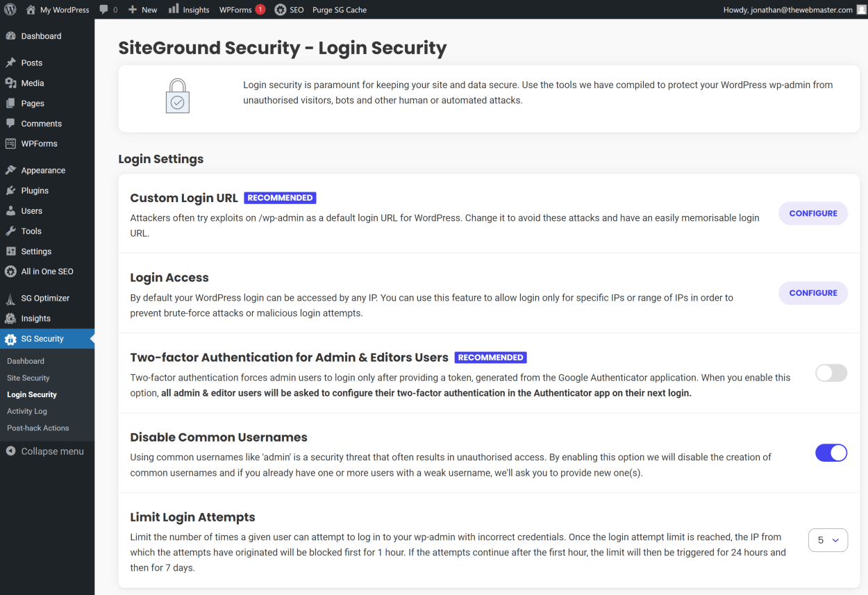The image size is (868, 595).
Task: Click the Users icon in sidebar
Action: (10, 210)
